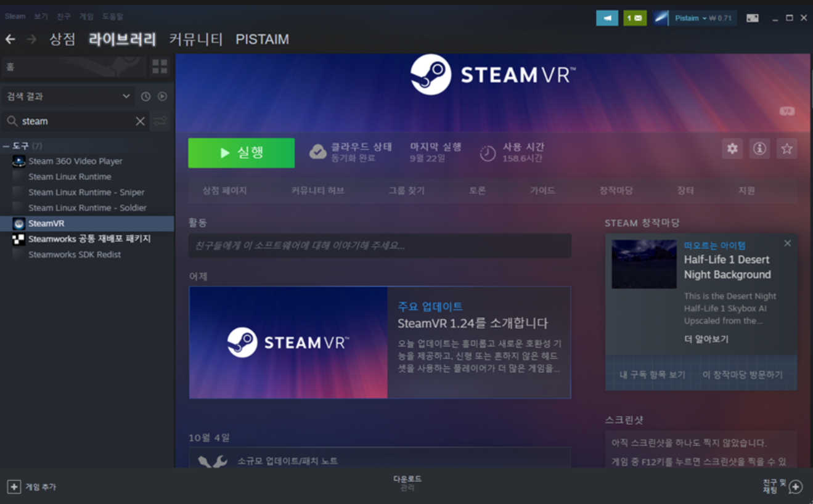The image size is (813, 504).
Task: Go back with the left arrow
Action: [10, 39]
